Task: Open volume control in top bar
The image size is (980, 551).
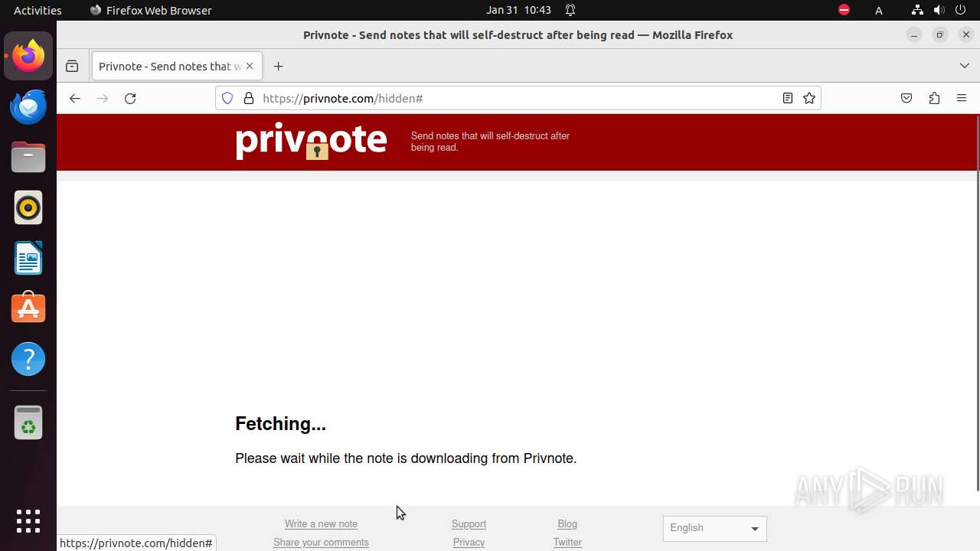Action: (939, 10)
